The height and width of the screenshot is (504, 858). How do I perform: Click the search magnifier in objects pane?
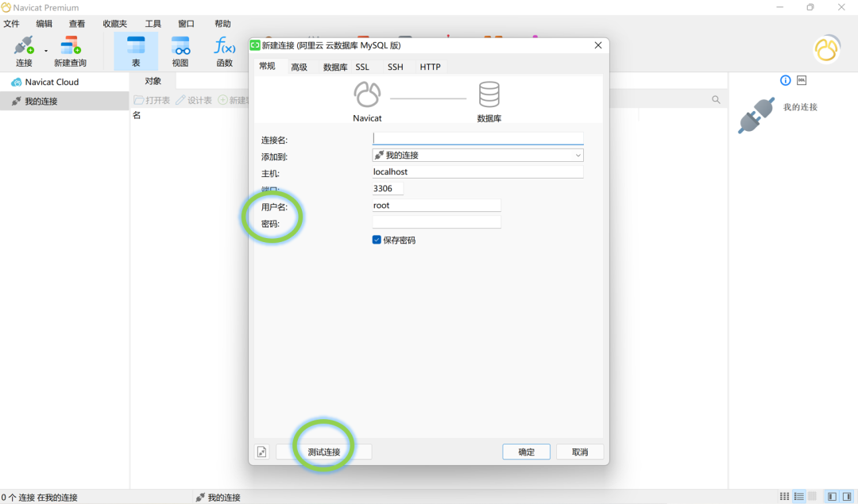(716, 99)
